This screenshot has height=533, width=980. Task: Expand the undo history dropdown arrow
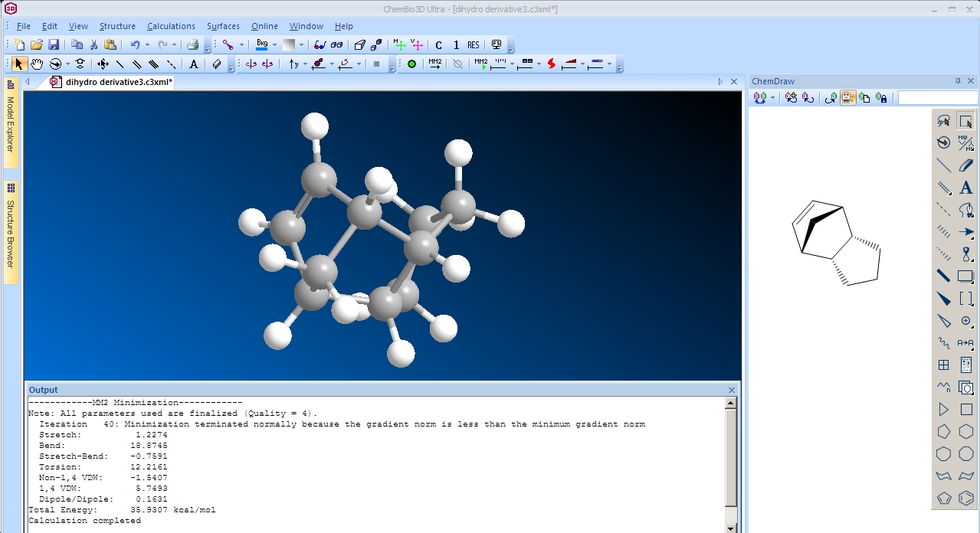(x=147, y=45)
